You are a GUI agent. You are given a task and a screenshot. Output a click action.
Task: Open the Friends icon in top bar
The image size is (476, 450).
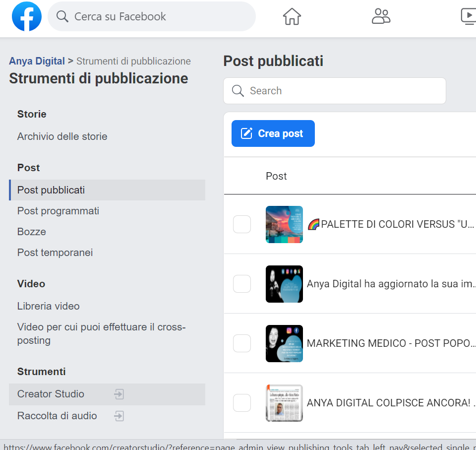[x=381, y=16]
